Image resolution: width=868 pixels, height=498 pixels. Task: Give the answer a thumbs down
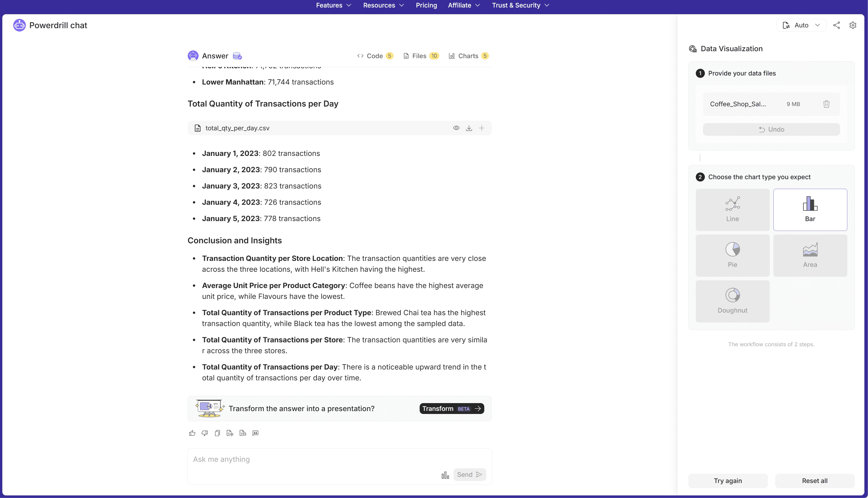point(205,433)
